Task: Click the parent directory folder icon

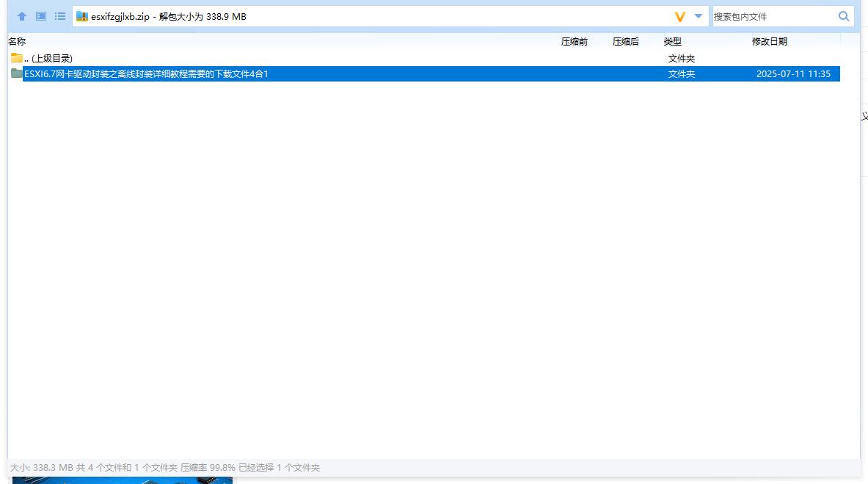Action: [x=15, y=58]
